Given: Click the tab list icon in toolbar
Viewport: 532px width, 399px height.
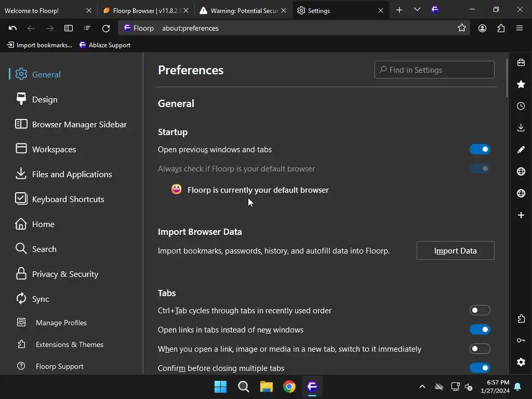Looking at the screenshot, I should pyautogui.click(x=87, y=28).
